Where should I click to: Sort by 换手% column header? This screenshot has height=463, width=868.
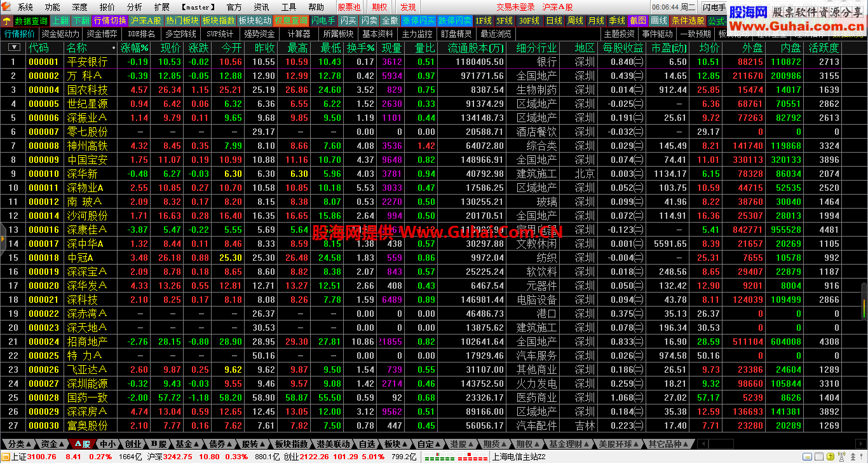[x=360, y=48]
